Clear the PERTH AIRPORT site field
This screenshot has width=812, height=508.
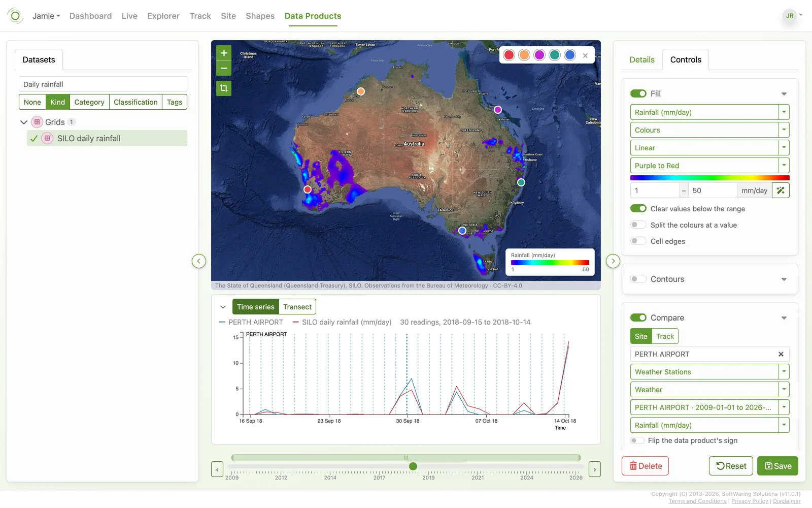click(781, 354)
